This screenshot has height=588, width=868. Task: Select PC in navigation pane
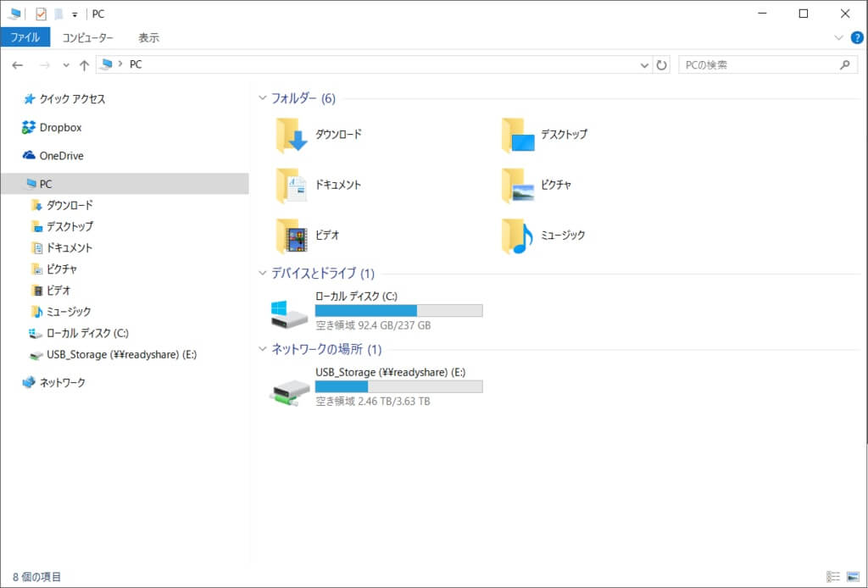(125, 184)
